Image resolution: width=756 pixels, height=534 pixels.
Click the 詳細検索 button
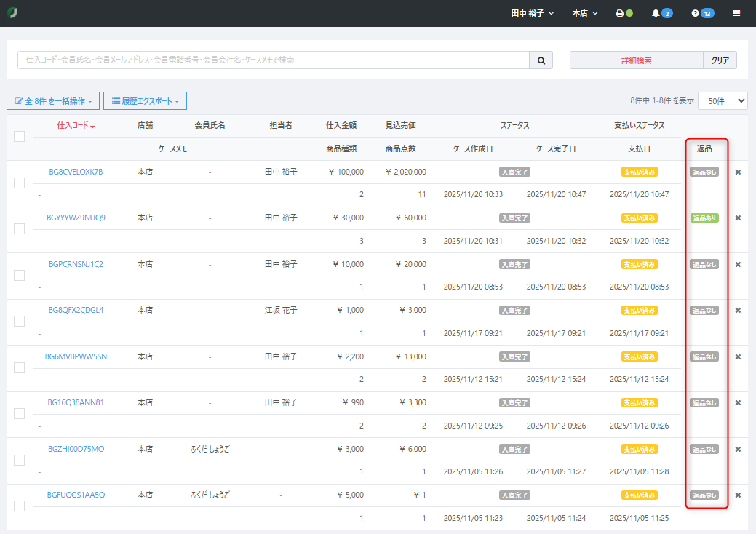tap(636, 60)
